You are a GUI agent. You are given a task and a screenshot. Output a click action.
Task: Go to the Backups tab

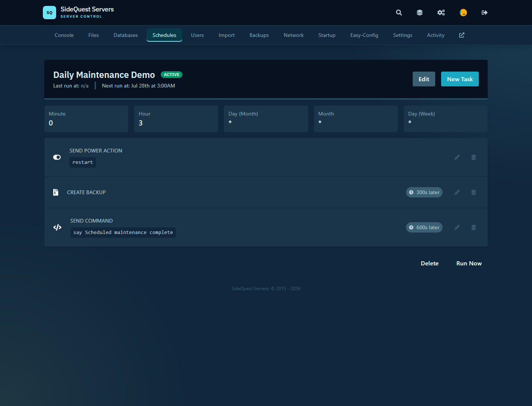coord(259,35)
